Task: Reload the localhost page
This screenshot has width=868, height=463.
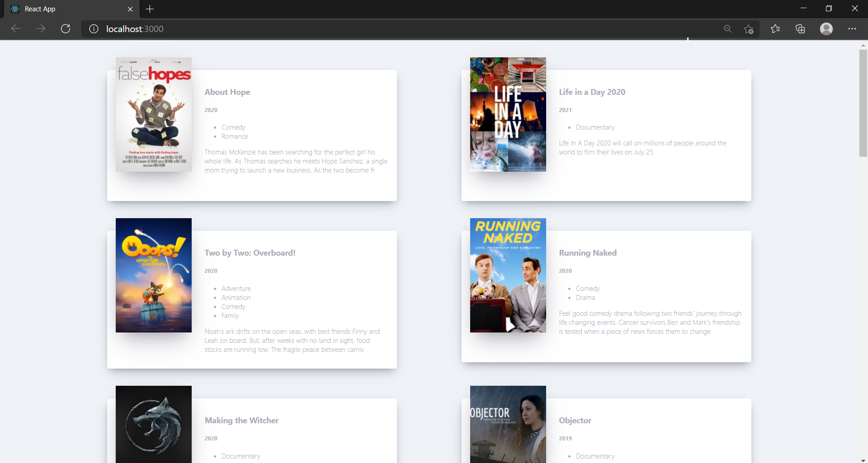Action: pyautogui.click(x=66, y=29)
